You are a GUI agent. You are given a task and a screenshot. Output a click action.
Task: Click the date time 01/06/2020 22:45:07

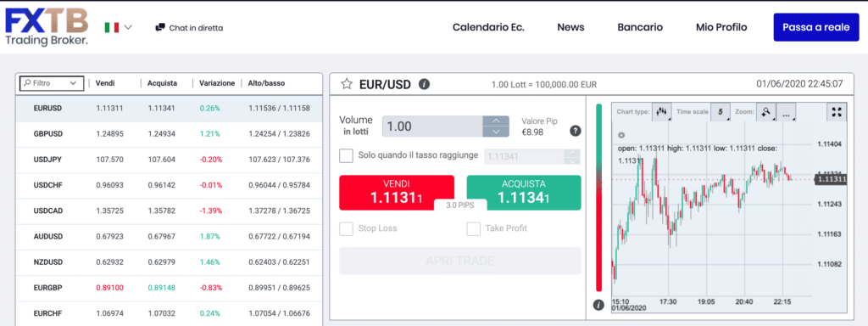tap(799, 84)
